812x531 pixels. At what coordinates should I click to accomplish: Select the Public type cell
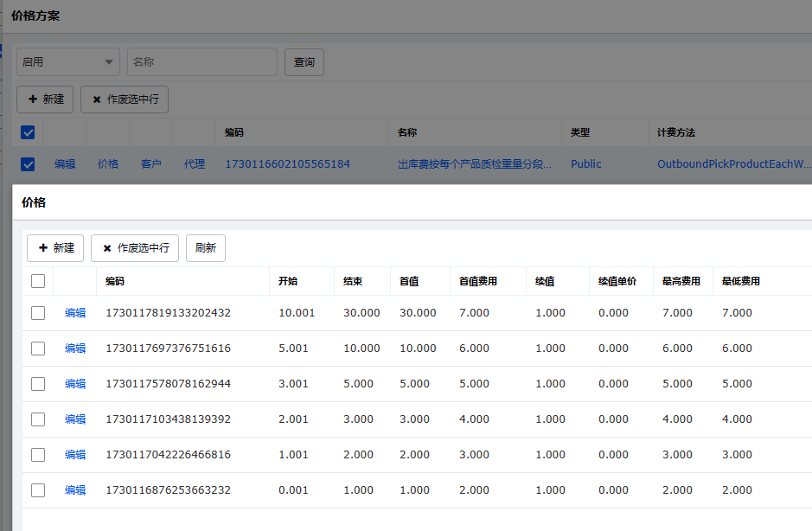(x=585, y=164)
